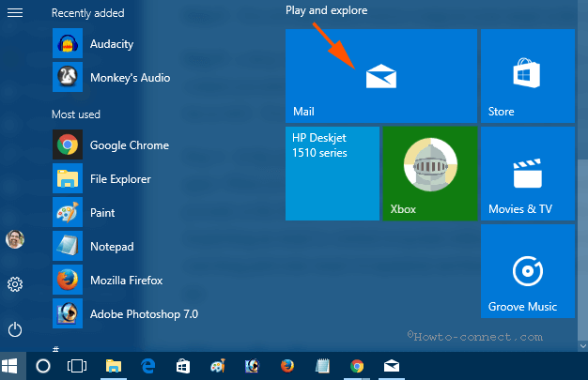The width and height of the screenshot is (588, 380).
Task: Open Task View on the taskbar
Action: pos(77,366)
